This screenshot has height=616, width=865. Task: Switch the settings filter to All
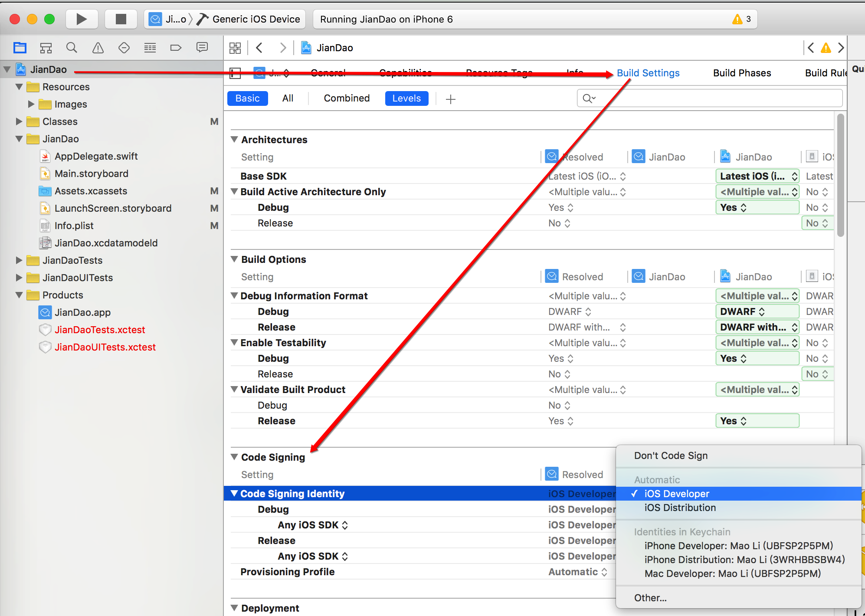click(288, 98)
